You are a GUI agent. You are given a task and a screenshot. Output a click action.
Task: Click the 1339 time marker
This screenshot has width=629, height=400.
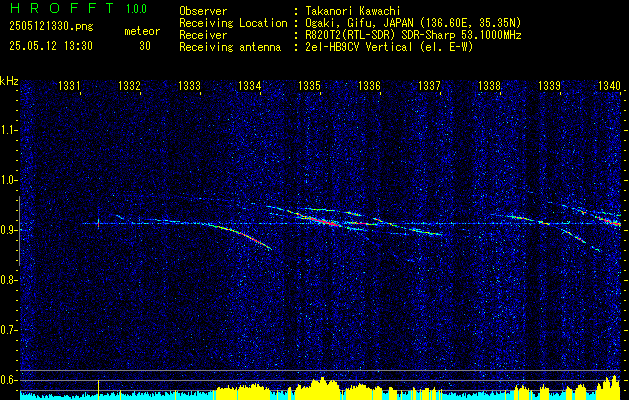click(550, 85)
